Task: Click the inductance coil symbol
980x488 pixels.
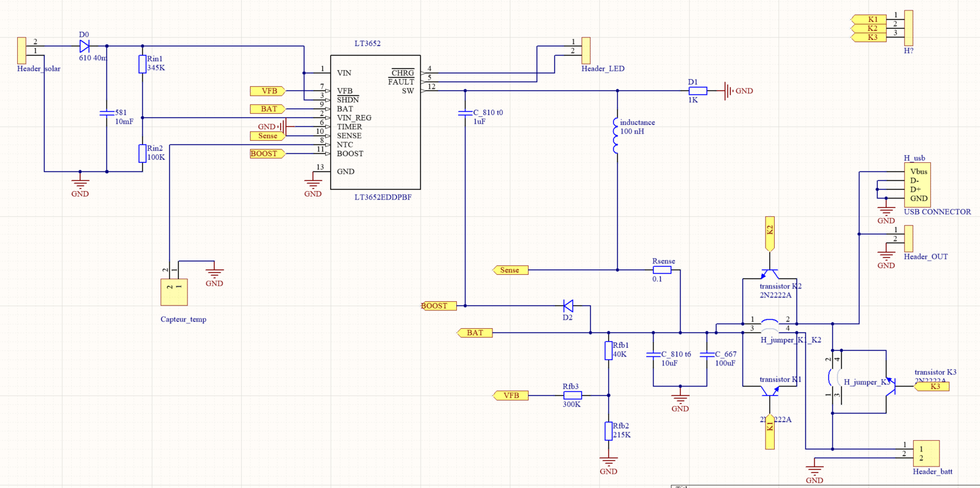Action: point(616,135)
